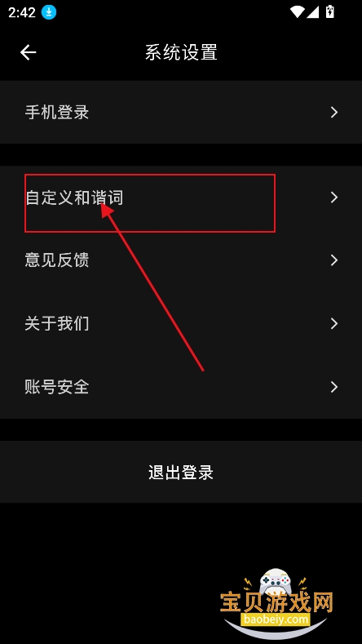Tap the Wi-Fi signal icon

(x=297, y=12)
